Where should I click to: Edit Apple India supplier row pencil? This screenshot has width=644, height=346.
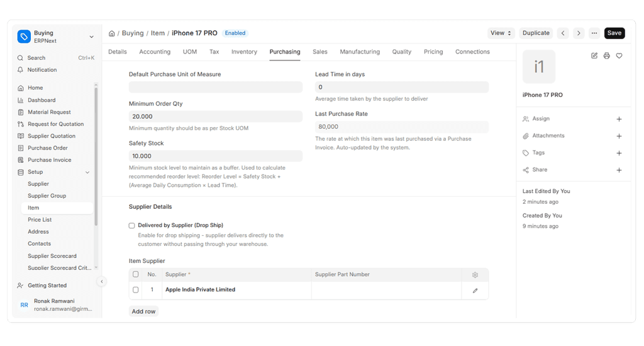[x=475, y=291]
